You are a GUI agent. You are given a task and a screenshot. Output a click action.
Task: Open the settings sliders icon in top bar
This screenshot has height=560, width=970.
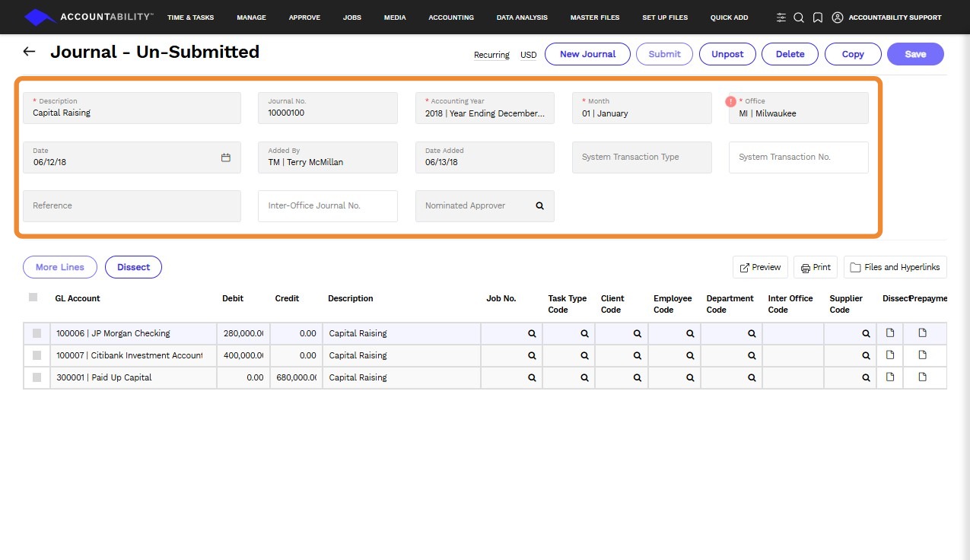tap(781, 17)
